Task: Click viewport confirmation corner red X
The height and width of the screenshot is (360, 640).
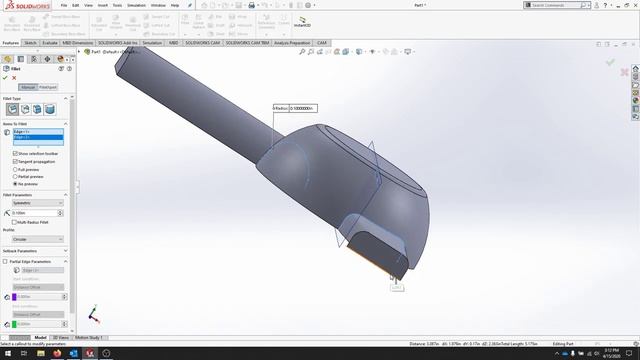Action: (x=624, y=72)
